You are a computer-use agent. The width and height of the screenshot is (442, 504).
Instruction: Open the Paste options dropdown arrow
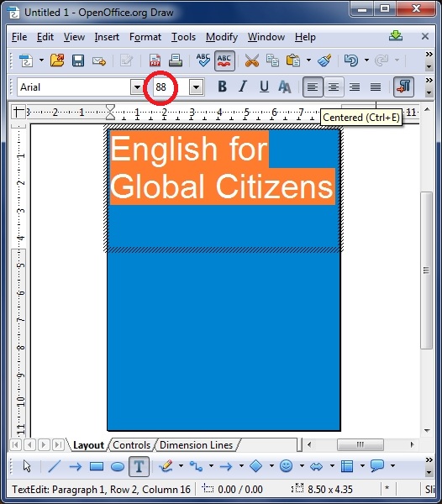(308, 60)
